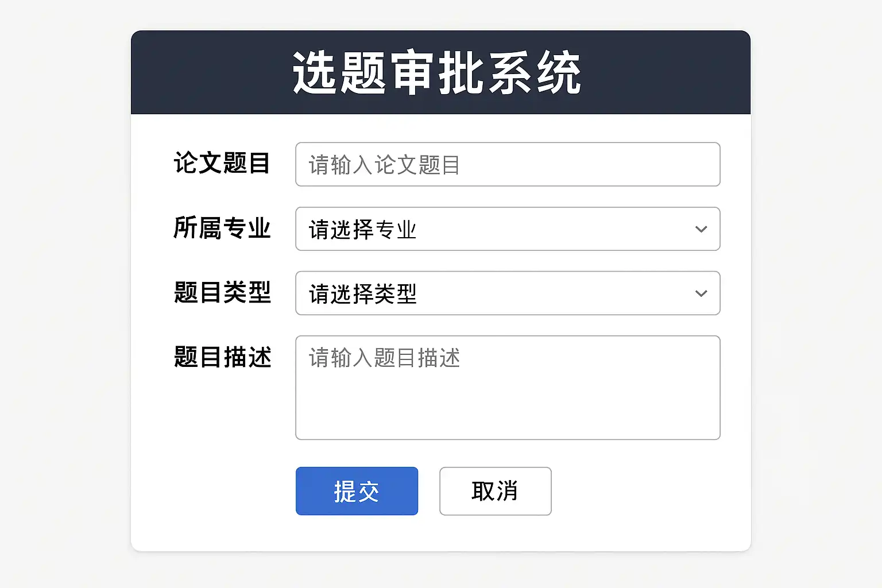The width and height of the screenshot is (882, 588).
Task: Click the 请输入题目描述 placeholder text
Action: click(384, 358)
